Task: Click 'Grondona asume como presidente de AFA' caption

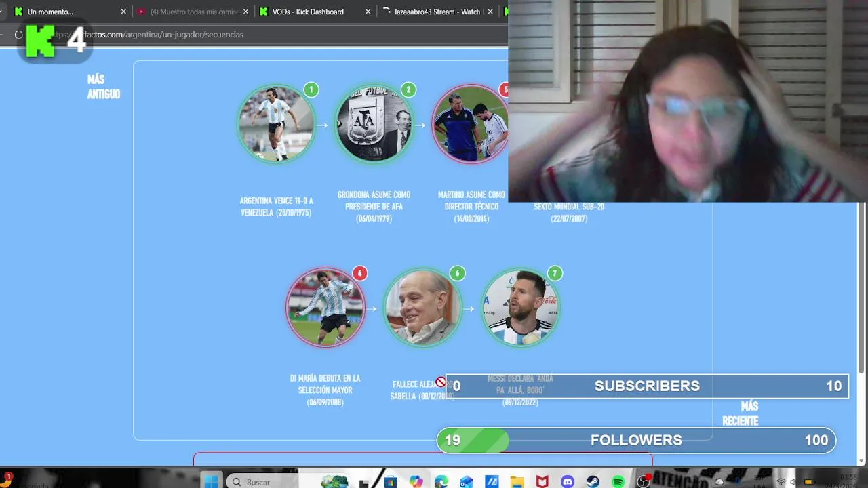Action: click(374, 207)
